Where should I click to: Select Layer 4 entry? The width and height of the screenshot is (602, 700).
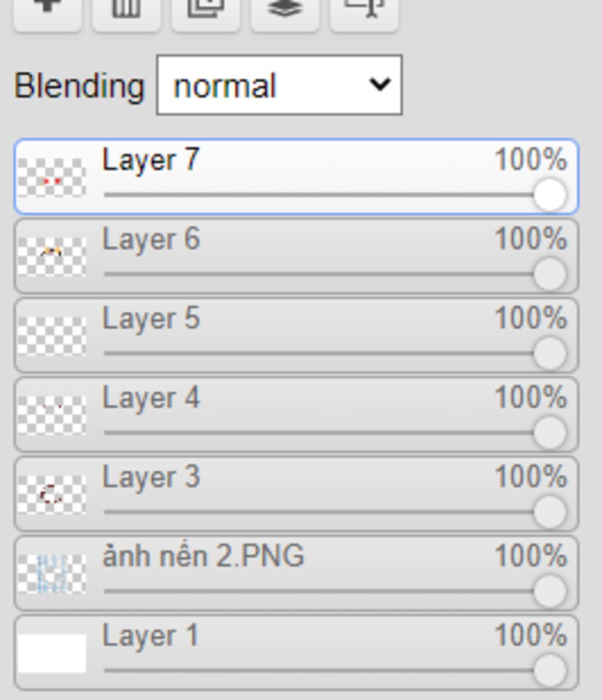click(x=296, y=415)
